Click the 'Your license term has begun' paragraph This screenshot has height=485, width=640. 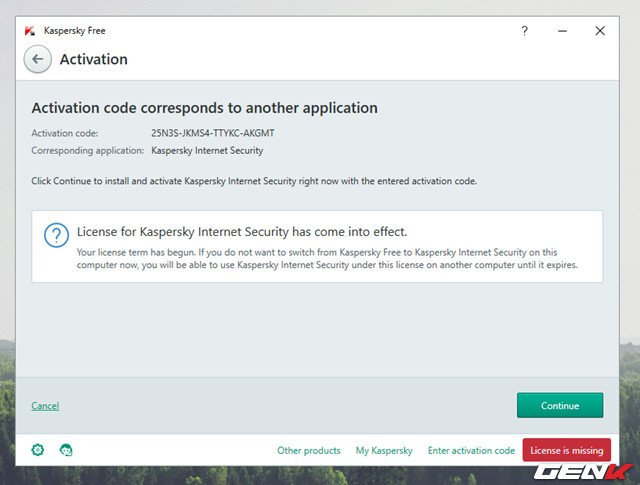(327, 258)
